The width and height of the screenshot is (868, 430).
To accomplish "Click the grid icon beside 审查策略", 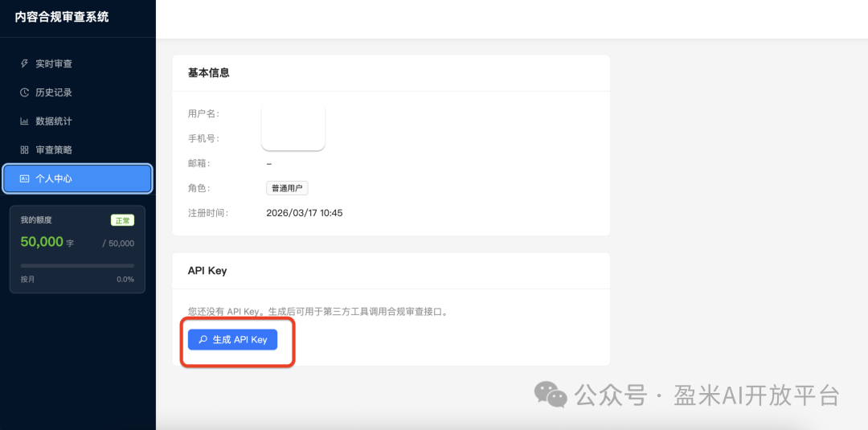I will click(24, 150).
